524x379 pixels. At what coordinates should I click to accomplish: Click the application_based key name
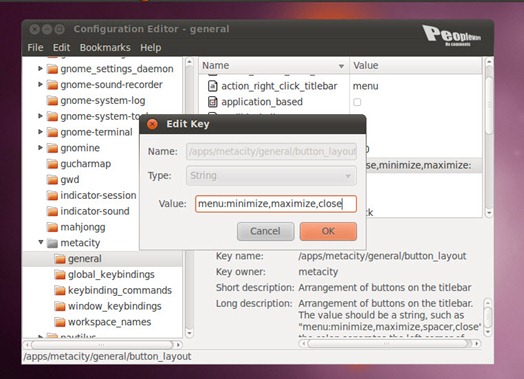tap(262, 102)
